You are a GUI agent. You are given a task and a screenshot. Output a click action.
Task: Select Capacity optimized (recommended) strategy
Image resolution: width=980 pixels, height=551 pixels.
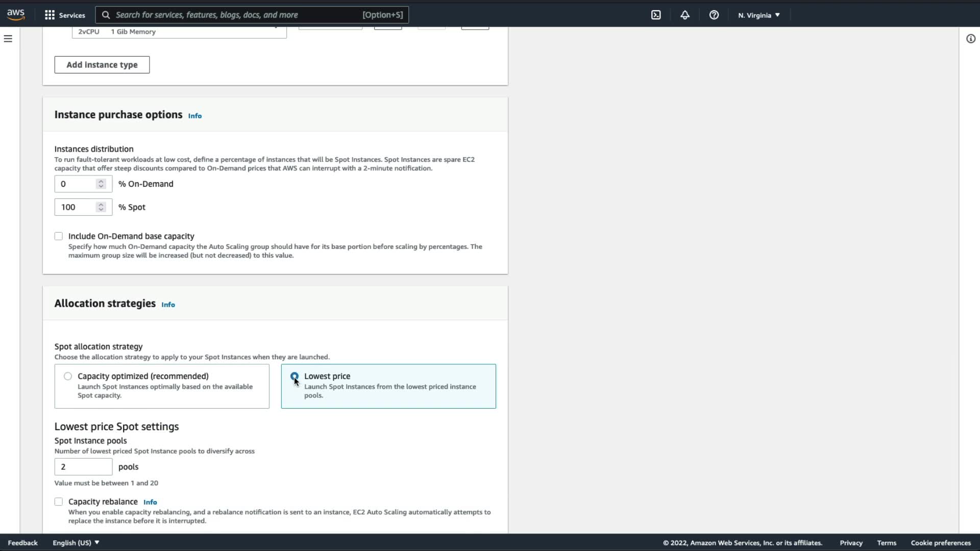[68, 376]
